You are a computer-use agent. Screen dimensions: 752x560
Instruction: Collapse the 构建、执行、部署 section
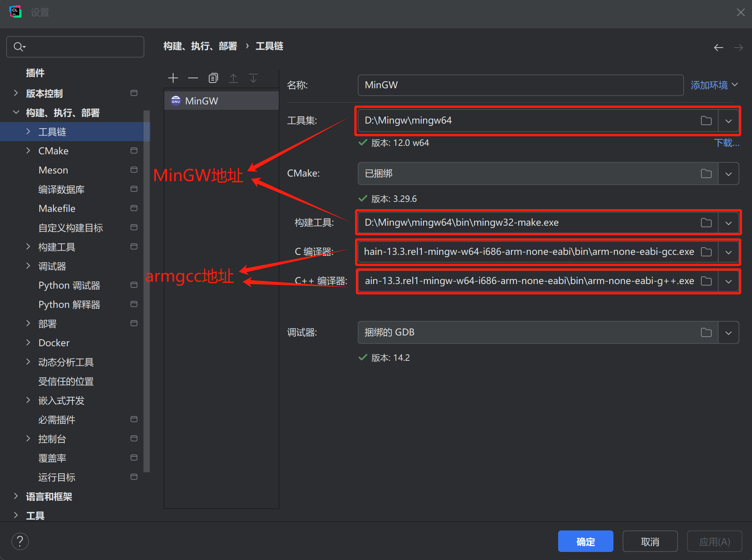(x=16, y=112)
